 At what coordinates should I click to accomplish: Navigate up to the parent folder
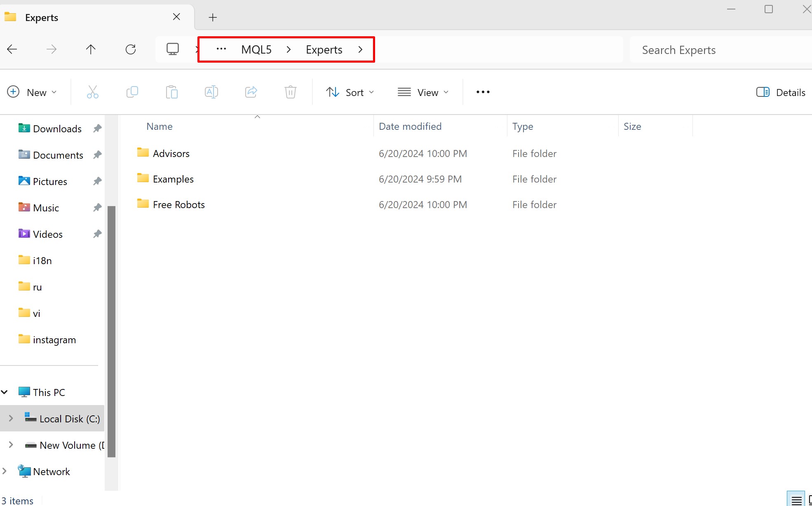pyautogui.click(x=91, y=49)
